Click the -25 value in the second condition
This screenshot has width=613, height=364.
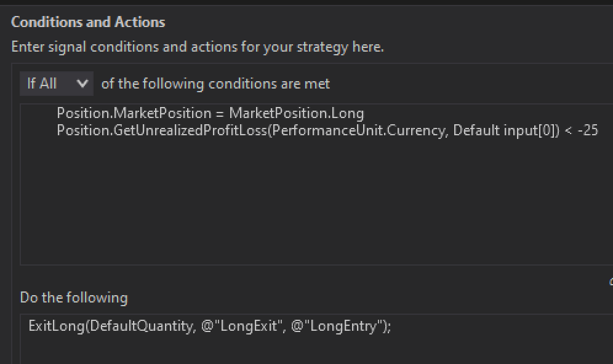coord(588,130)
